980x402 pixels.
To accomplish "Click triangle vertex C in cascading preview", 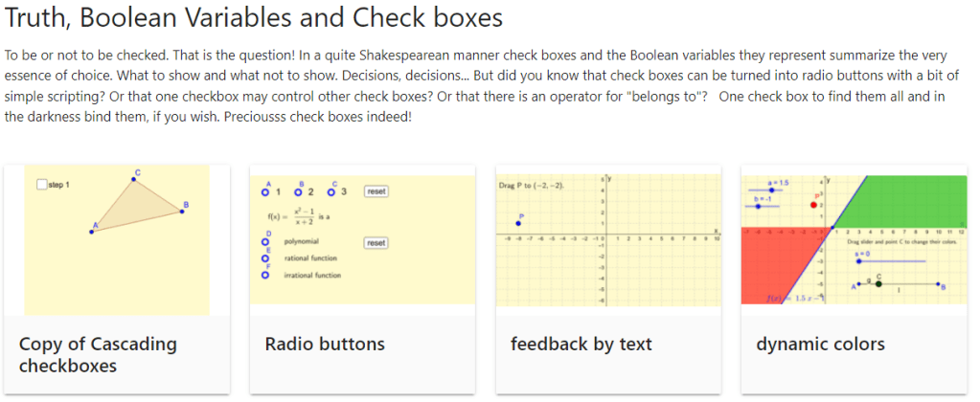I will [x=136, y=179].
